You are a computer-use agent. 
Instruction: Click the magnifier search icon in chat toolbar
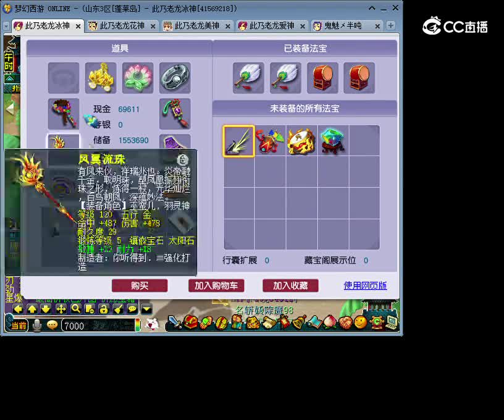pos(75,309)
